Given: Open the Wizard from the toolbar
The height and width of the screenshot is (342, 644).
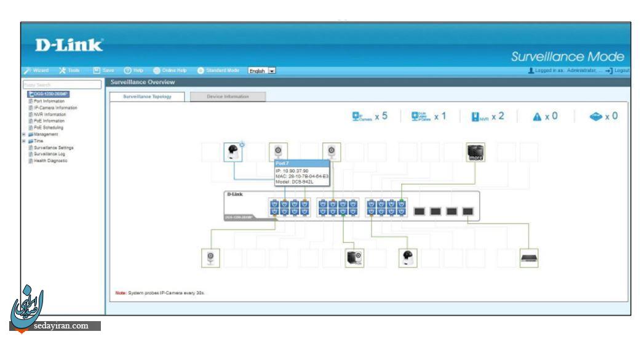Looking at the screenshot, I should point(36,71).
